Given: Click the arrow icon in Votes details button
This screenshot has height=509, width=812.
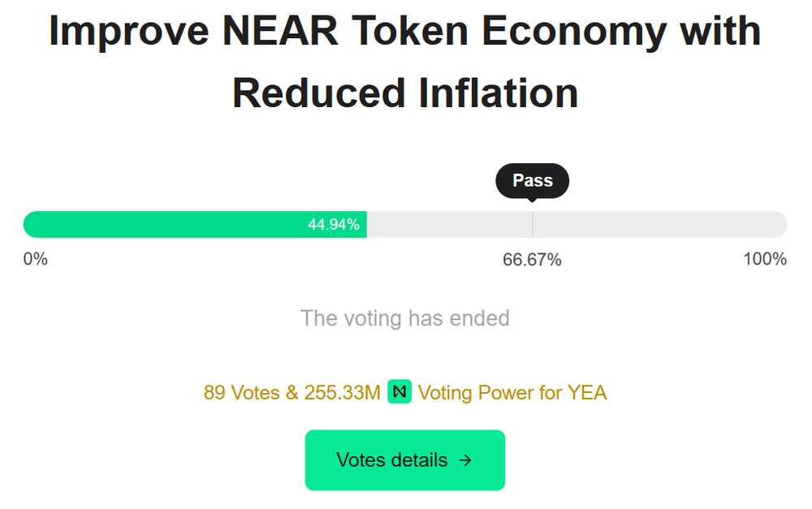Looking at the screenshot, I should click(x=465, y=460).
